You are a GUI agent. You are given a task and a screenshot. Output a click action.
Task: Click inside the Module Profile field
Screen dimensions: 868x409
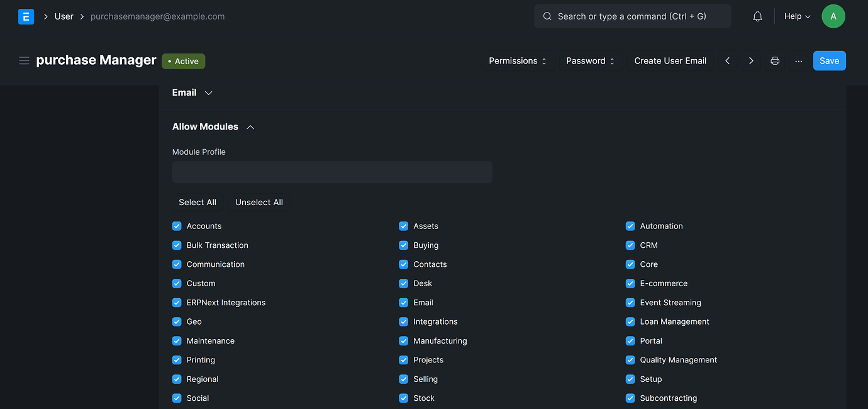click(x=332, y=172)
